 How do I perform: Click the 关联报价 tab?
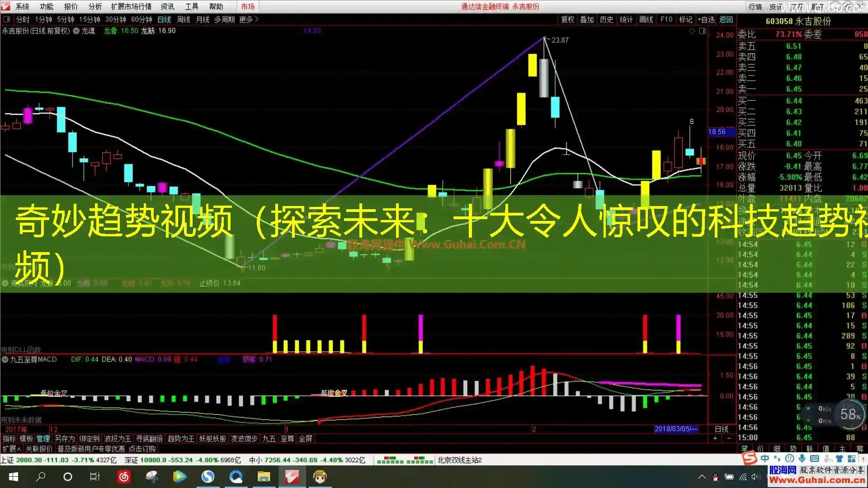pos(39,449)
